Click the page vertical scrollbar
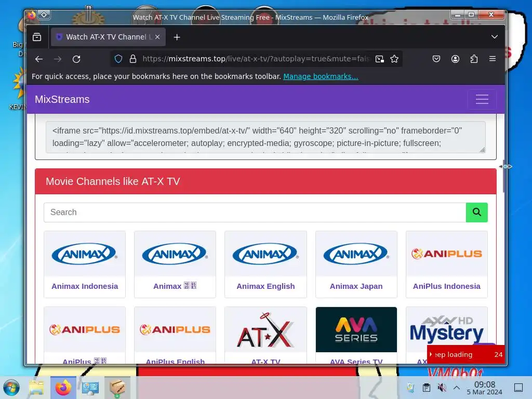Screen dimensions: 532x399 pyautogui.click(x=503, y=177)
